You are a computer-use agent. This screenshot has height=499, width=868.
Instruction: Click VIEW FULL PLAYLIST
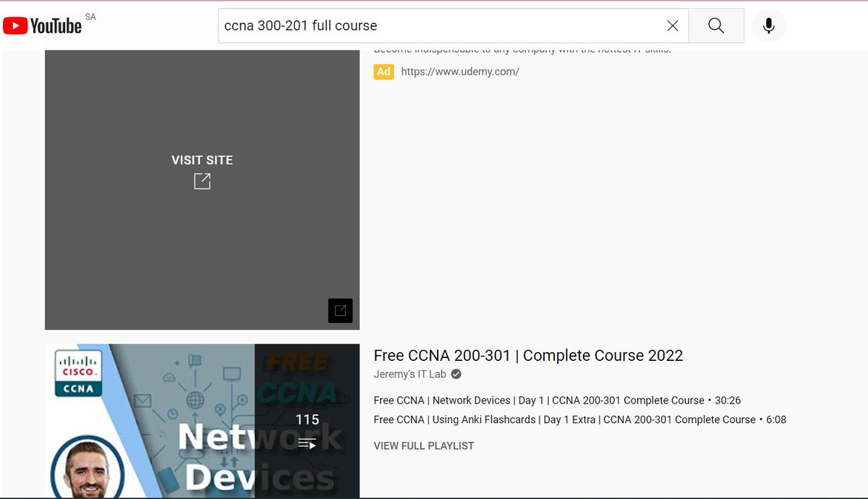pos(424,445)
